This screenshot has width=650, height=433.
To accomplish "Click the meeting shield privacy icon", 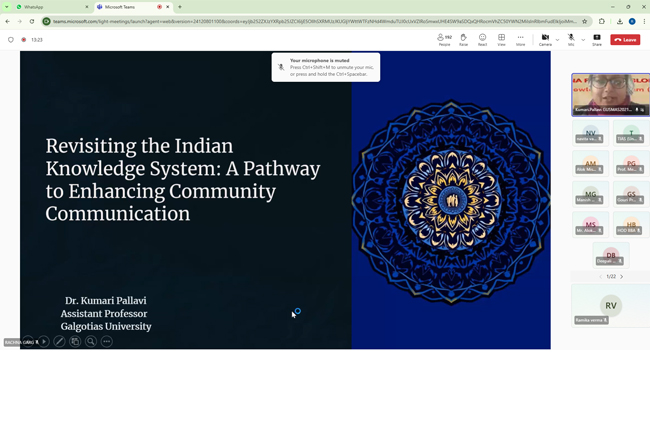I will [x=11, y=40].
